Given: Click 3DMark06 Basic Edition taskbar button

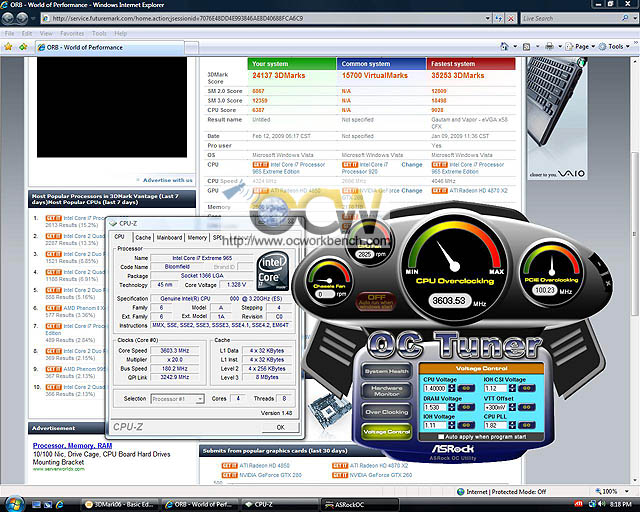Looking at the screenshot, I should 120,505.
